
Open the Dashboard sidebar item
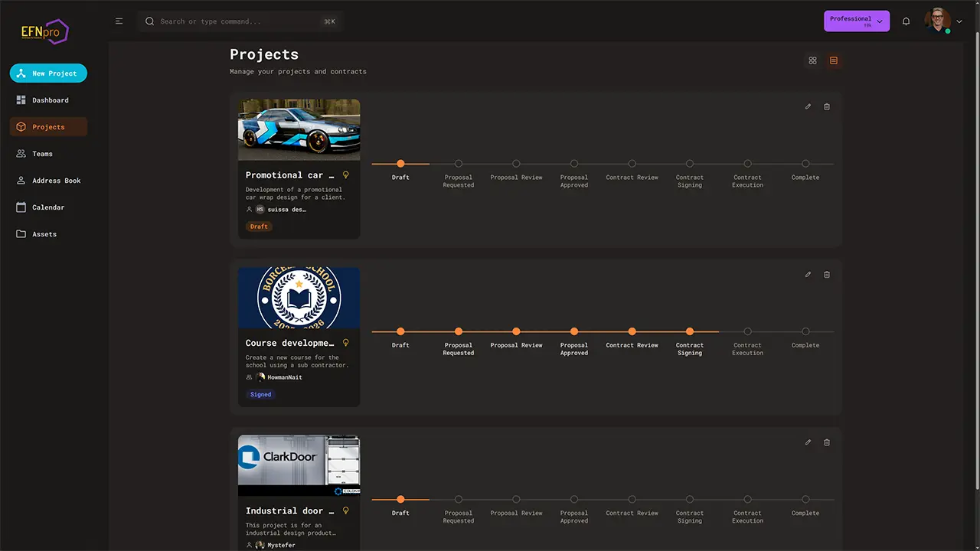click(x=50, y=100)
